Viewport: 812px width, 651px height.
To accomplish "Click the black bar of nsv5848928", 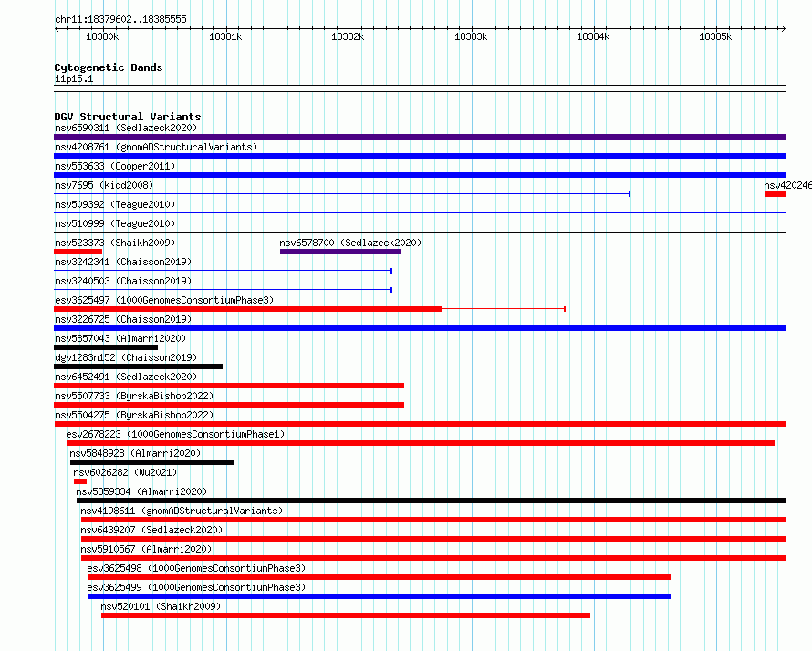I will tap(152, 462).
